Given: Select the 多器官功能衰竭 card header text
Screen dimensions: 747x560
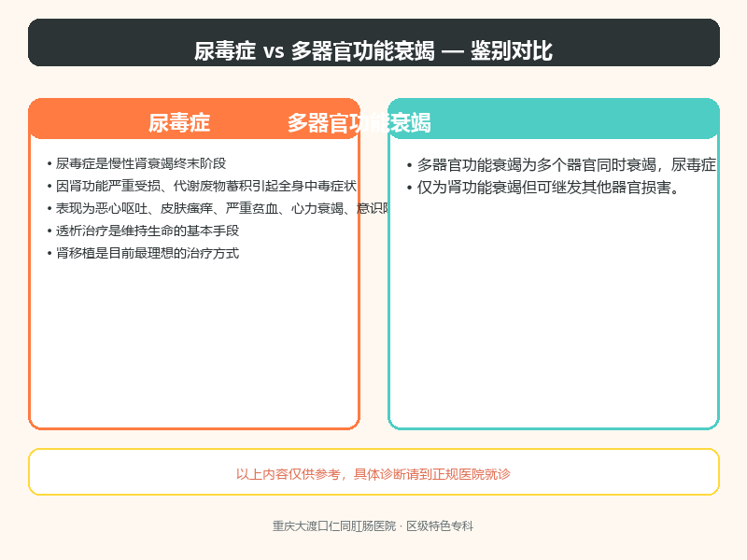Looking at the screenshot, I should (359, 123).
